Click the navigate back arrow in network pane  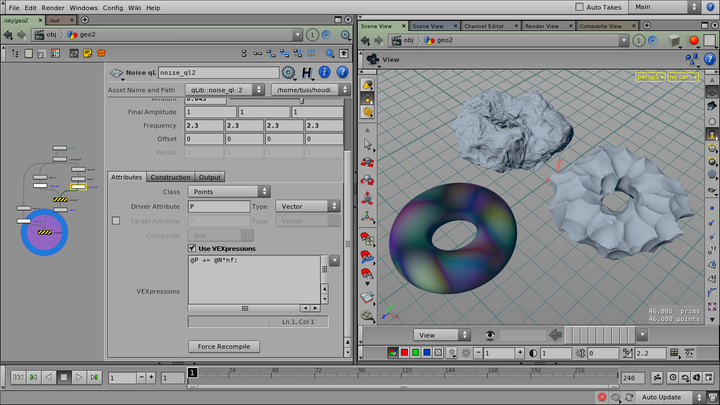(x=8, y=34)
